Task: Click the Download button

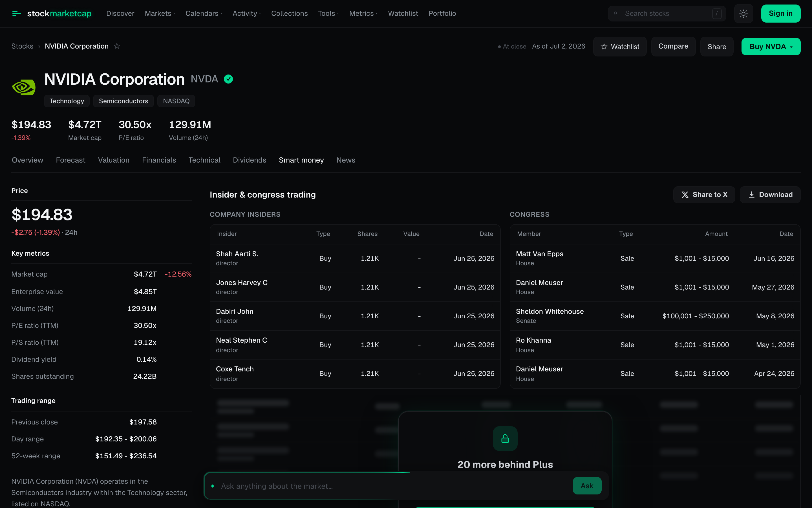Action: [770, 195]
